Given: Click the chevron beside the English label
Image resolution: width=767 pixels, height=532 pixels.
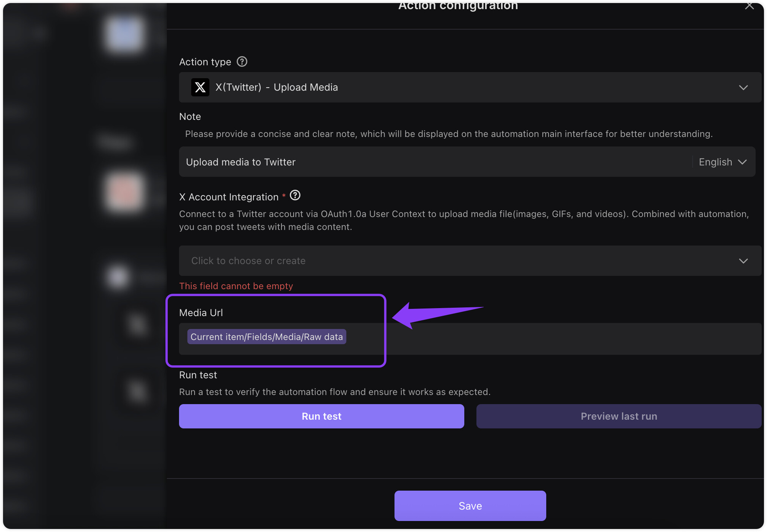Looking at the screenshot, I should [742, 162].
